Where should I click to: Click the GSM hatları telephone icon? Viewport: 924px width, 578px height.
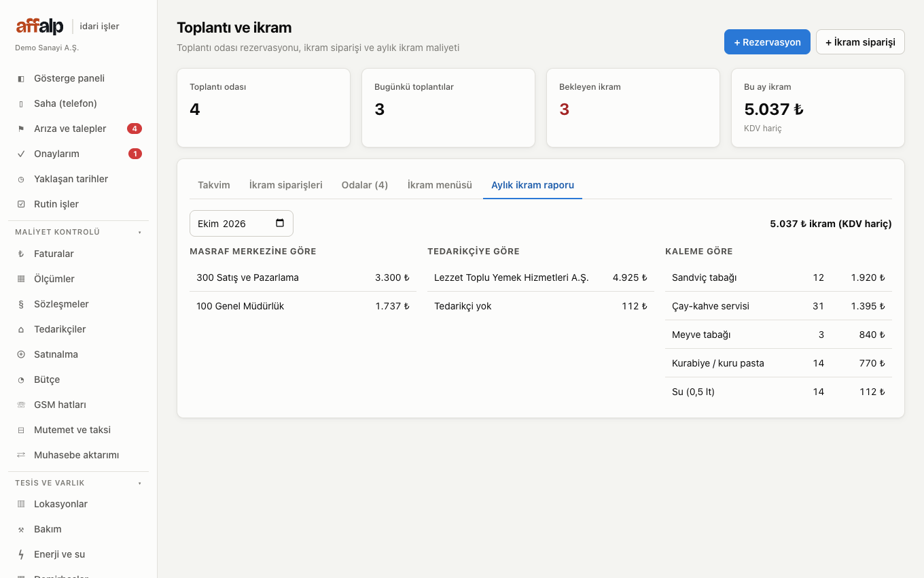[x=21, y=405]
